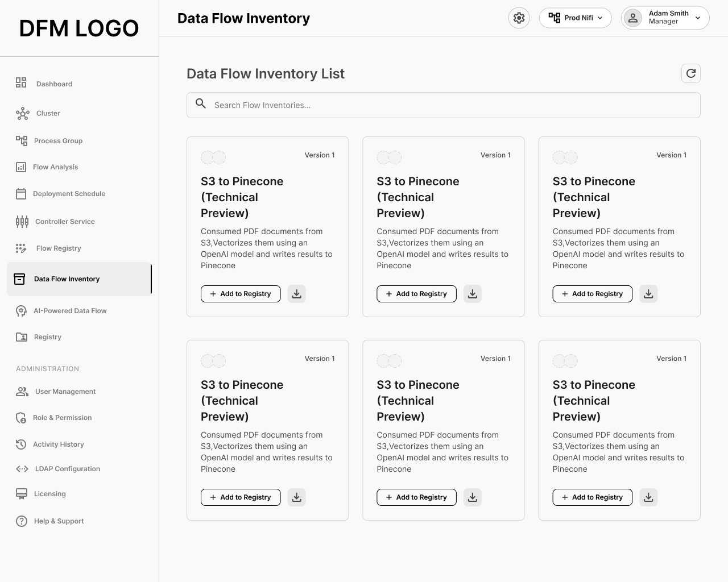Download the flow in bottom-right card
The image size is (728, 582).
pos(648,497)
